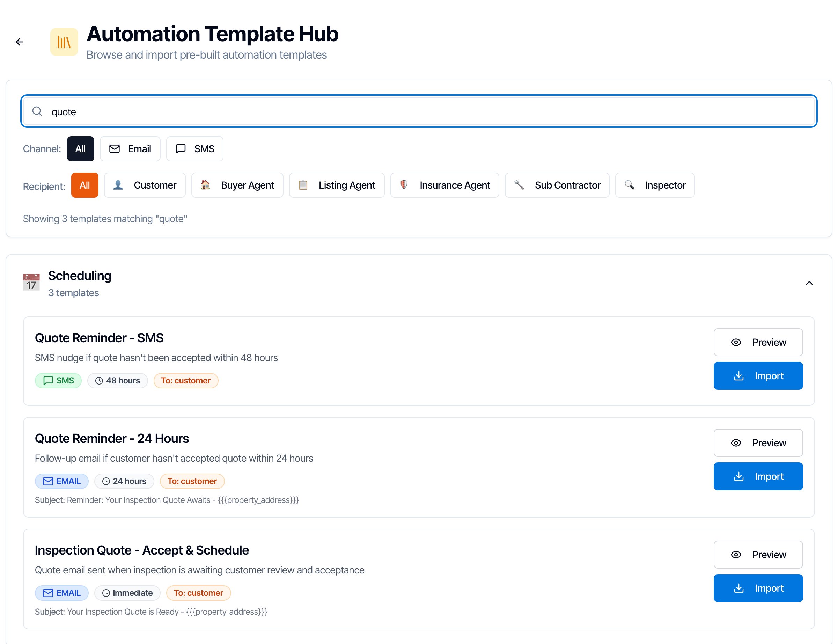Open Inspection Quote - Accept & Schedule title
Image resolution: width=838 pixels, height=644 pixels.
point(142,550)
